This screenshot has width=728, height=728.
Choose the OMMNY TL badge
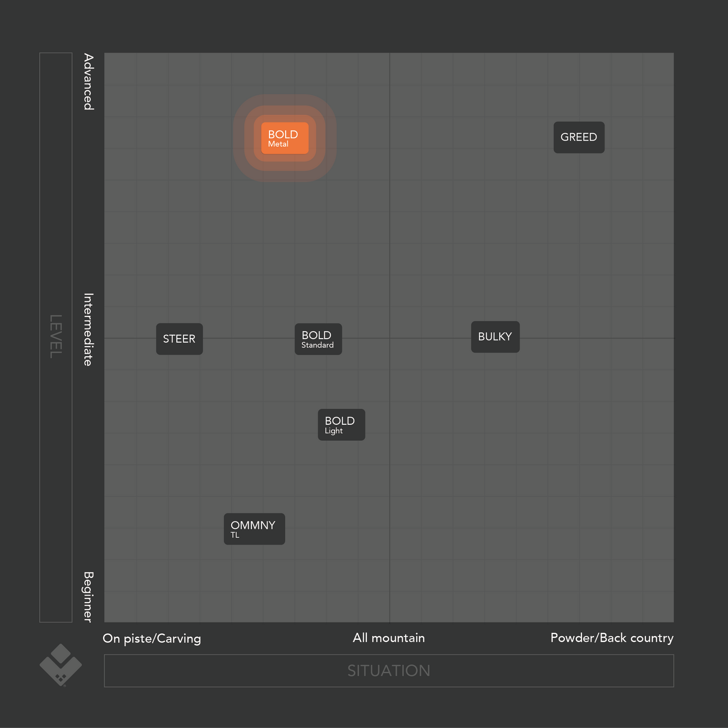click(x=254, y=529)
